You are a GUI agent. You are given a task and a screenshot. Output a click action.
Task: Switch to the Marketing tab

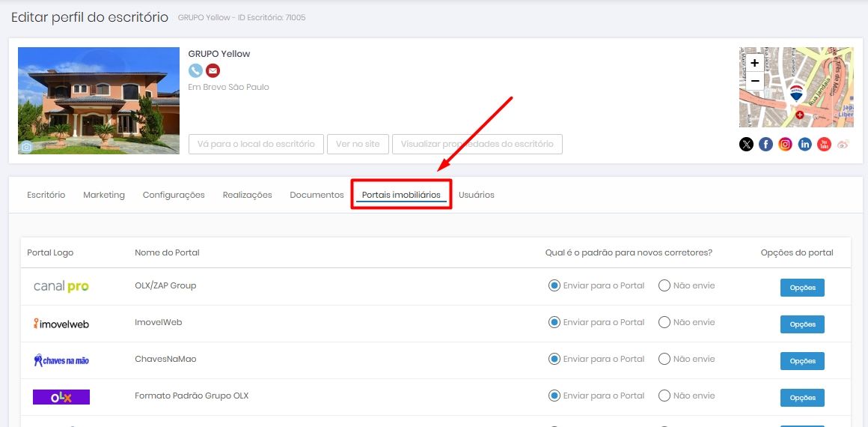tap(104, 195)
